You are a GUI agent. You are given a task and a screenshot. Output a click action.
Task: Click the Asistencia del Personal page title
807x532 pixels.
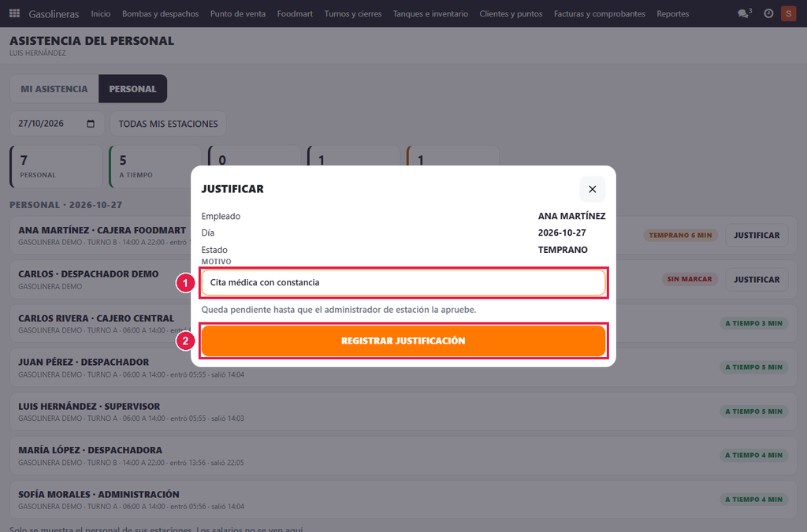[91, 41]
